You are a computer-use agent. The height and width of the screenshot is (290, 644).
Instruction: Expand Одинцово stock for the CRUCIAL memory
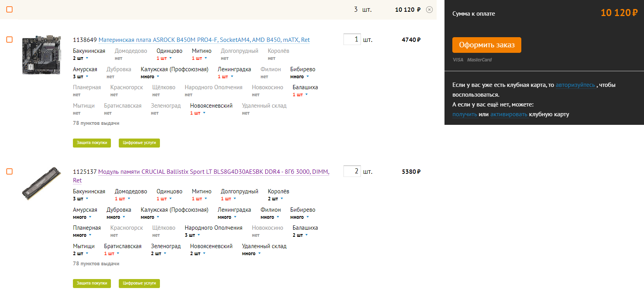coord(164,199)
